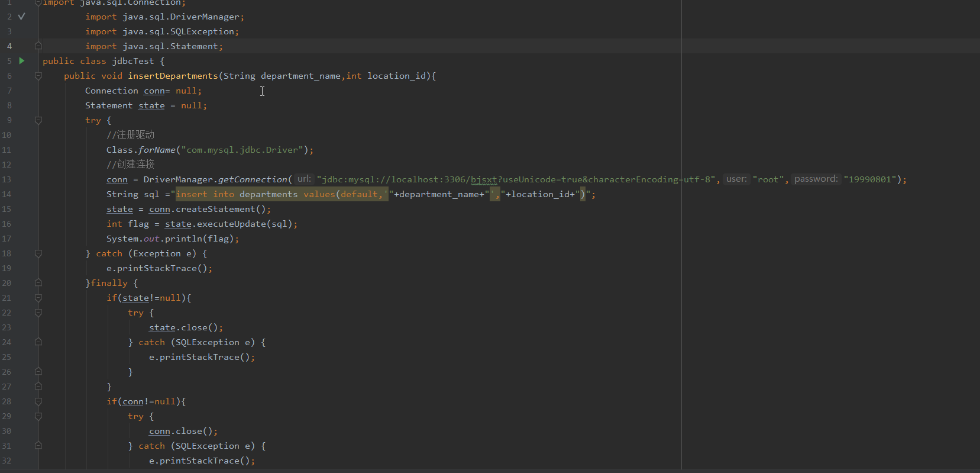Click 'Connection conn= null' declaration on line 7

(143, 91)
